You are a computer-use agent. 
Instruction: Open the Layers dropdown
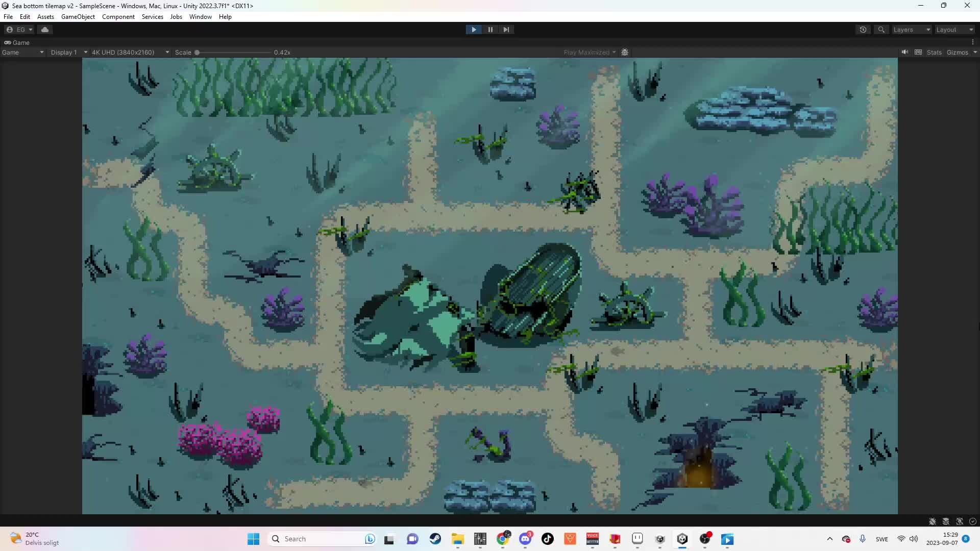click(911, 29)
